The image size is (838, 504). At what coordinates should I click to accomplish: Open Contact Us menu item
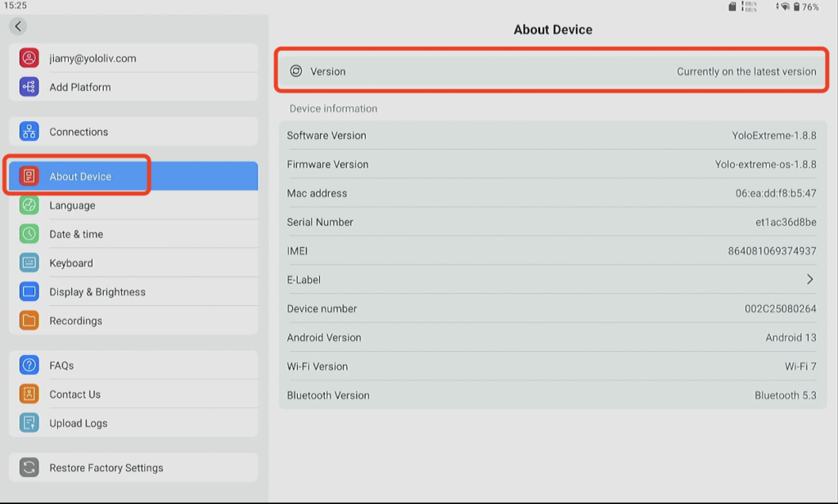click(x=133, y=394)
